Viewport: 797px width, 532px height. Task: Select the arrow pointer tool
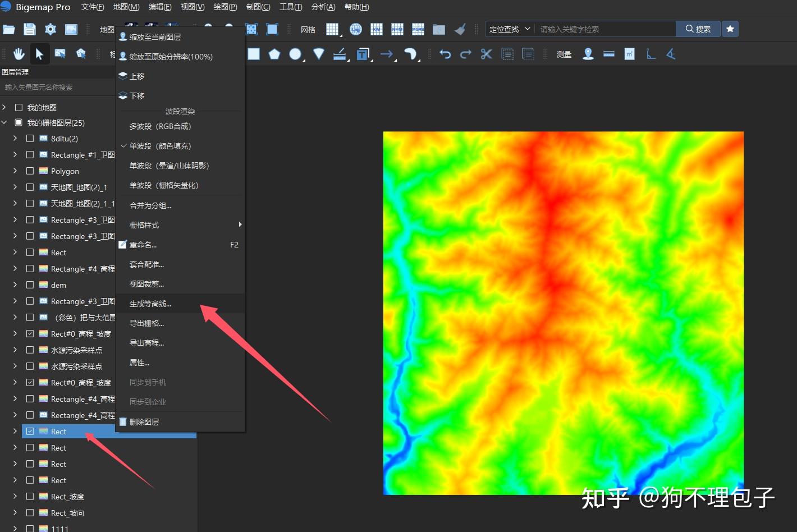pyautogui.click(x=39, y=54)
